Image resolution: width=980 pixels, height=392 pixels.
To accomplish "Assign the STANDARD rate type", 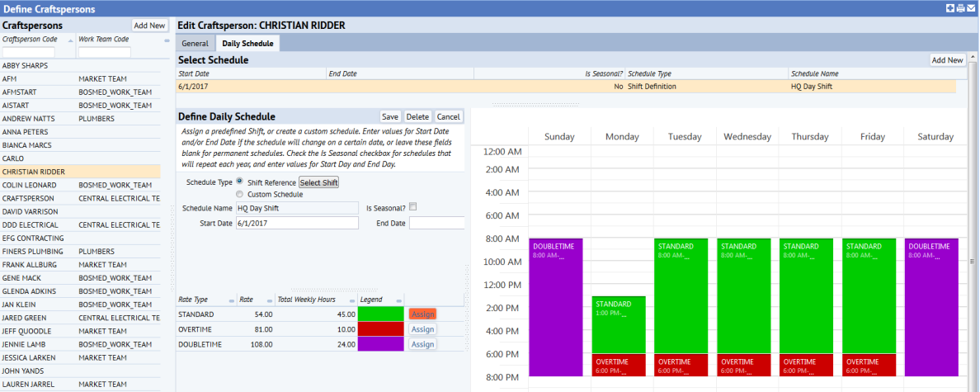I will (422, 314).
